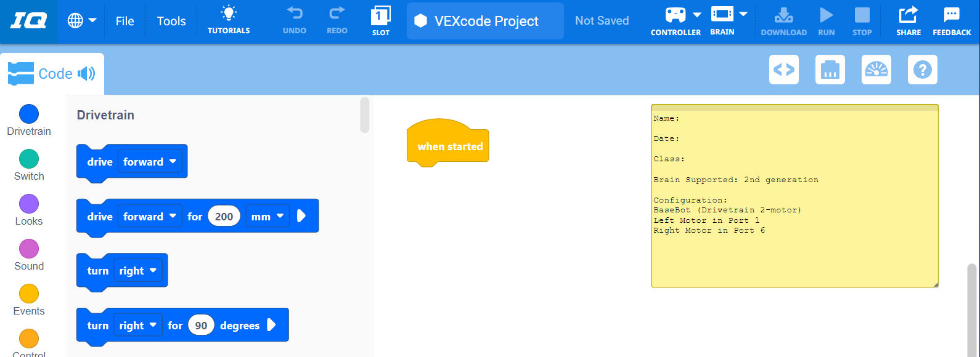Click the 200 distance value field
980x357 pixels.
point(224,216)
